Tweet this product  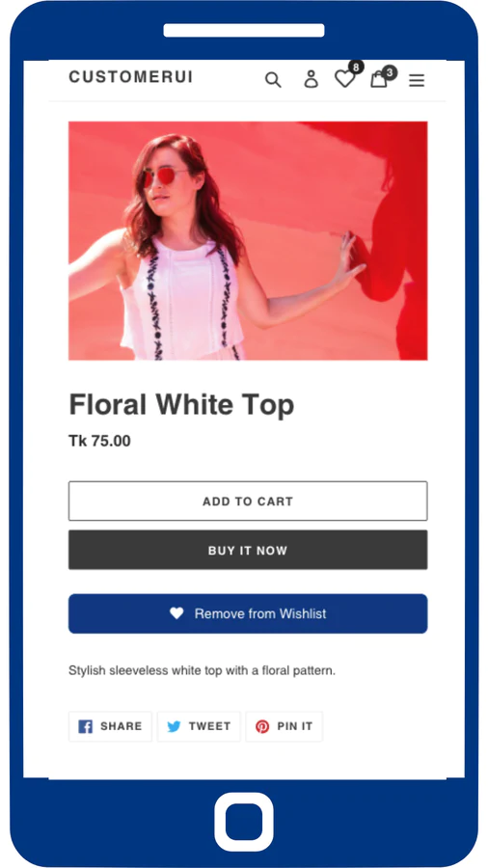point(200,726)
